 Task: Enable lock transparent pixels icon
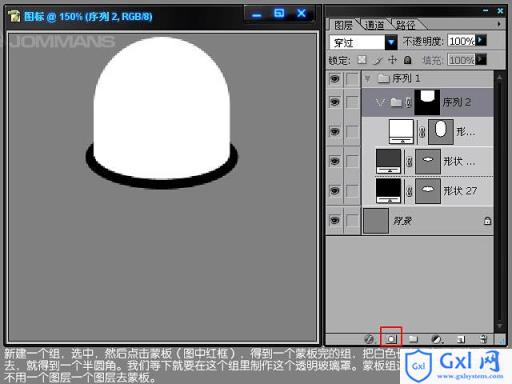(362, 60)
